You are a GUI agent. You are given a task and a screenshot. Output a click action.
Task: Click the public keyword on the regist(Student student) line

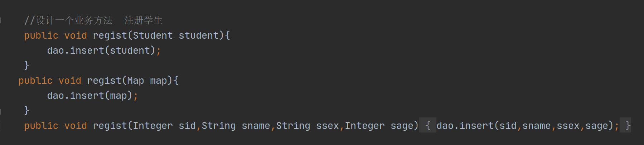pos(41,35)
